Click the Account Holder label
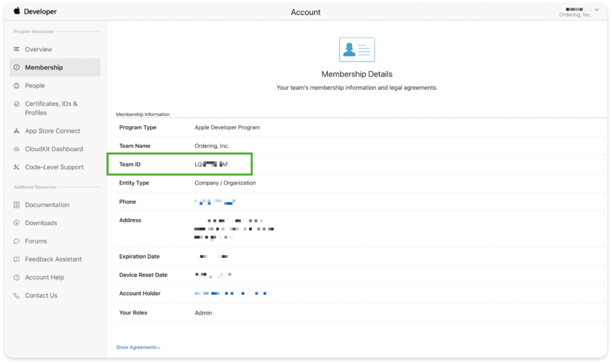Screen dimensions: 612x364 140,293
